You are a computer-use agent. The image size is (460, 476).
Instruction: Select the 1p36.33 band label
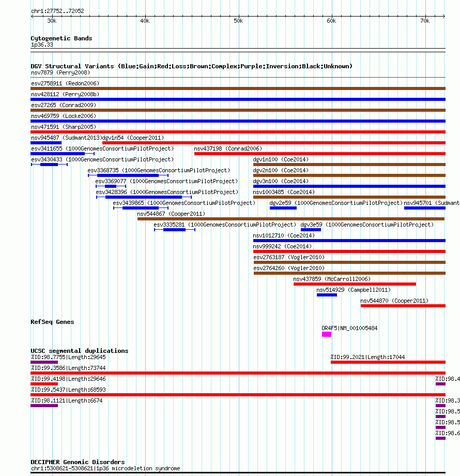(x=42, y=44)
